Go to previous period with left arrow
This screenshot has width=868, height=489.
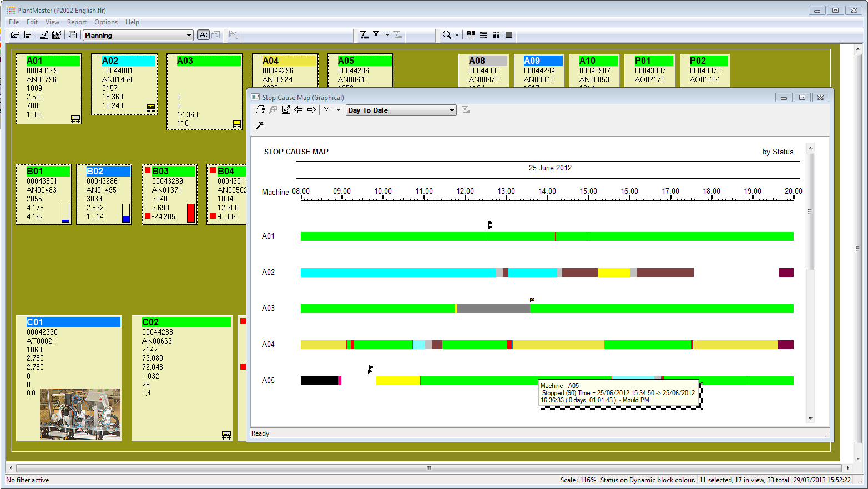[299, 110]
